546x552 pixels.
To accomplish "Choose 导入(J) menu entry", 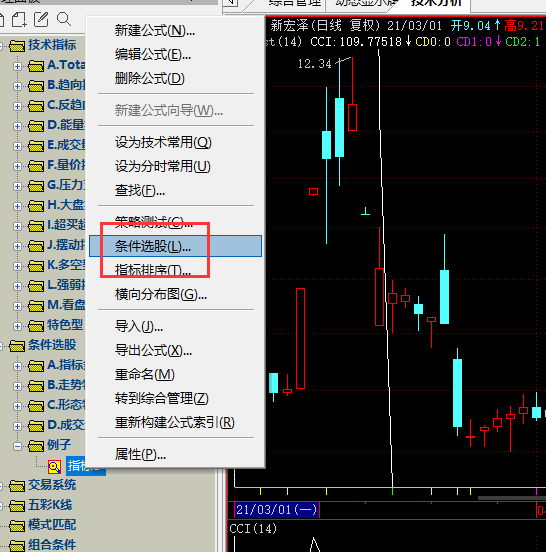I will tap(175, 327).
